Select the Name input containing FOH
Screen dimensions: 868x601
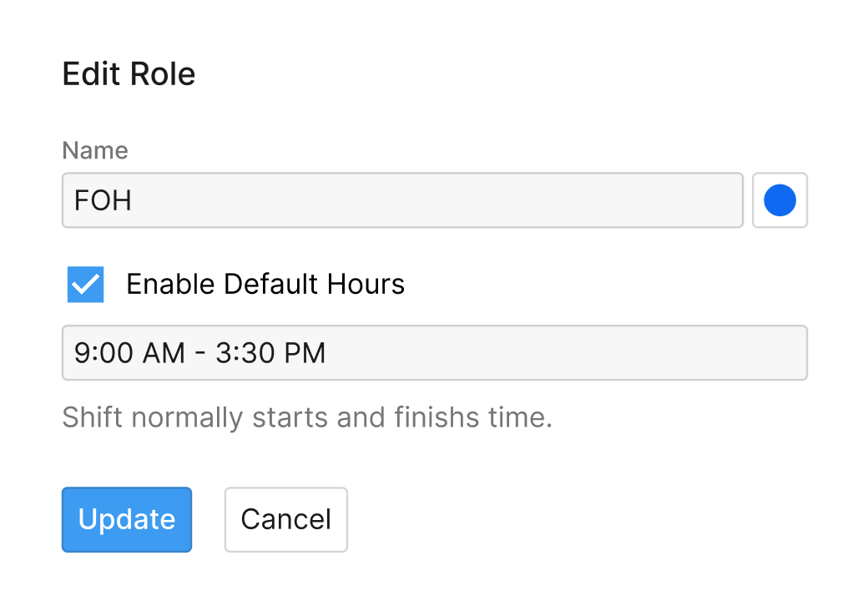coord(402,200)
